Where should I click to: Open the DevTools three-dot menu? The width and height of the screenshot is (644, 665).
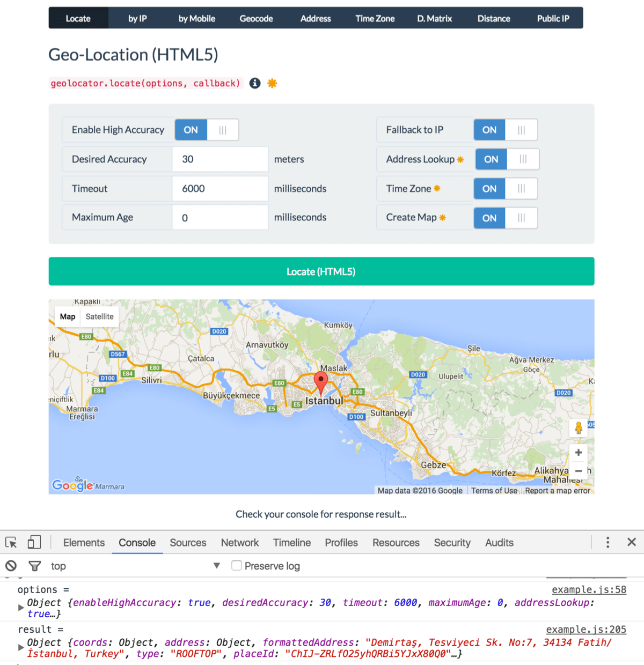[608, 542]
